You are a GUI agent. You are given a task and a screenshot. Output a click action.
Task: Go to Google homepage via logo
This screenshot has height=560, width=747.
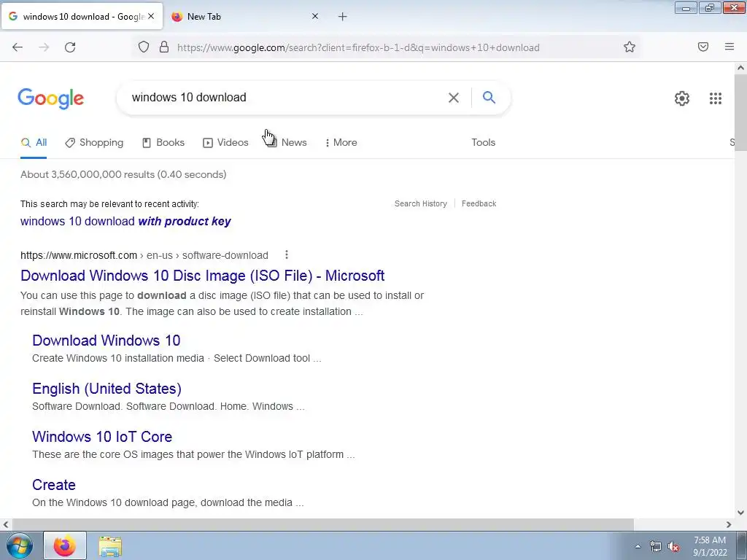click(51, 98)
